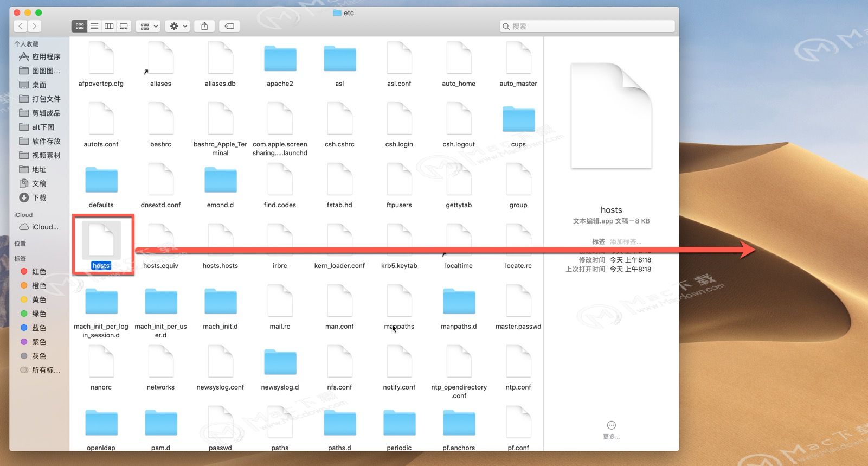The image size is (868, 466).
Task: Open 视频素材 in the sidebar
Action: click(40, 155)
